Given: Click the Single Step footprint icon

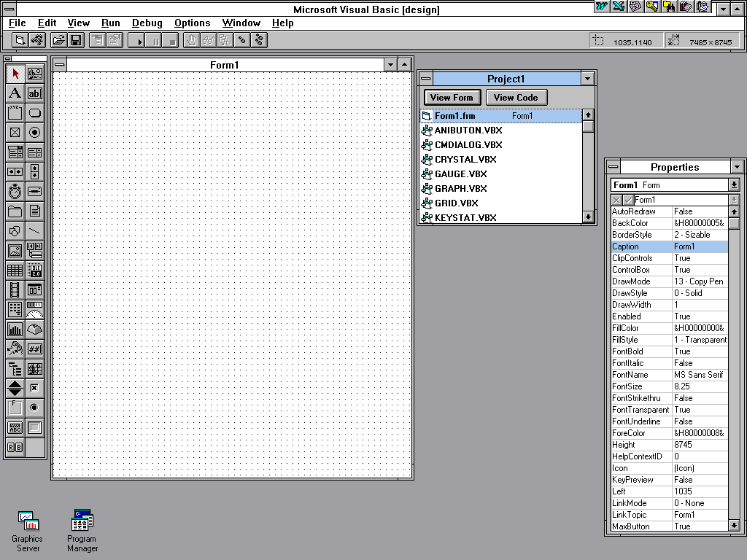Looking at the screenshot, I should 242,41.
